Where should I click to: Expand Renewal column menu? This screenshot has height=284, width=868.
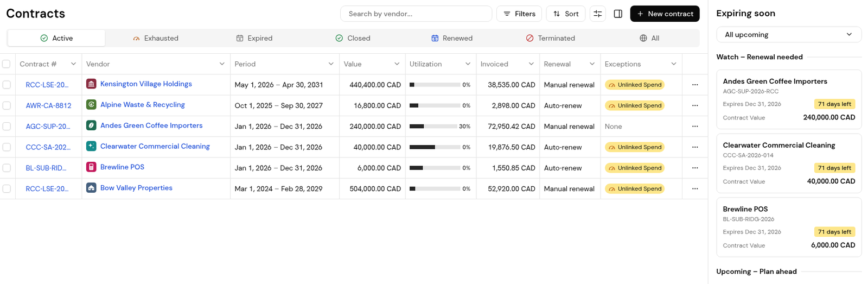[x=592, y=64]
